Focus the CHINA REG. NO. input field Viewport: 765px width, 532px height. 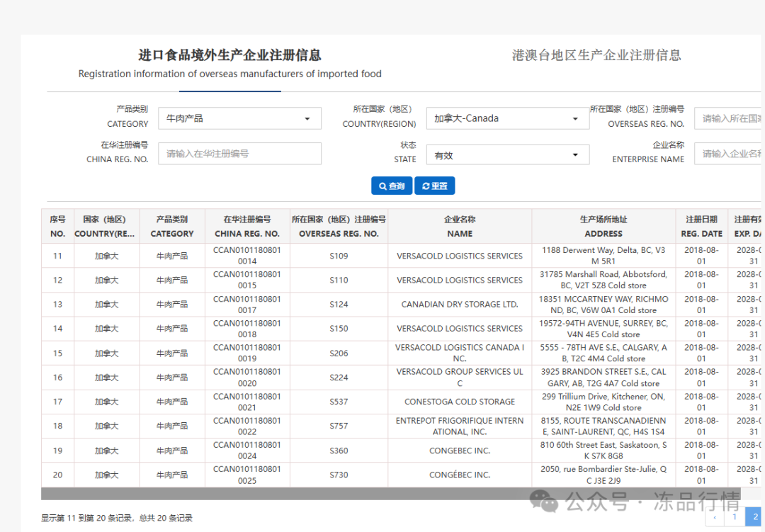[x=239, y=154]
